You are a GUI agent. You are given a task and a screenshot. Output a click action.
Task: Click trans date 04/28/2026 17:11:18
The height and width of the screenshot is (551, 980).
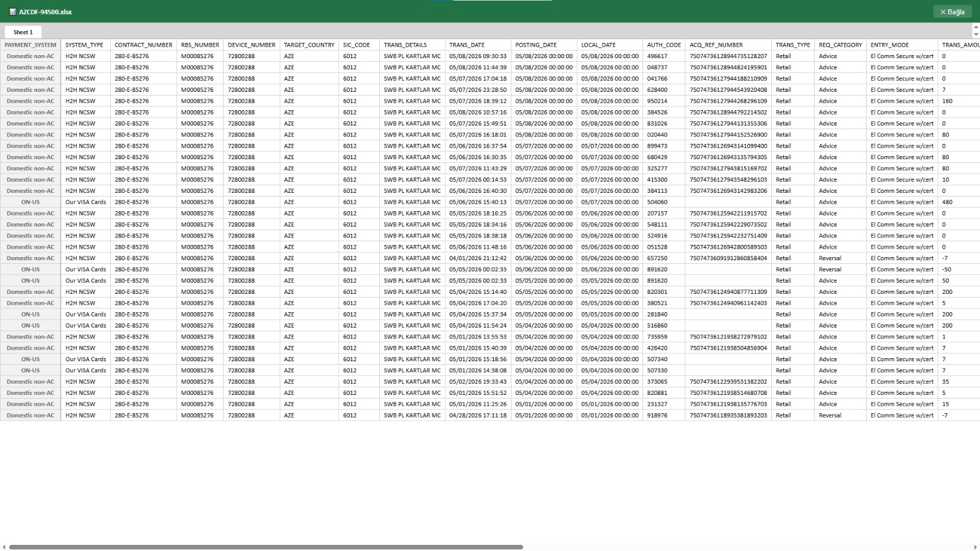[x=478, y=415]
